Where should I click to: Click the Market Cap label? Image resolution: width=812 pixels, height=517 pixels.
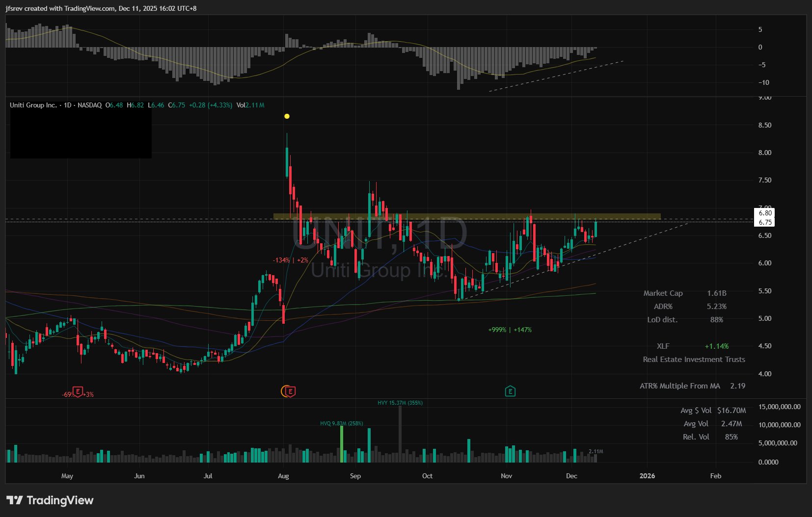point(663,293)
